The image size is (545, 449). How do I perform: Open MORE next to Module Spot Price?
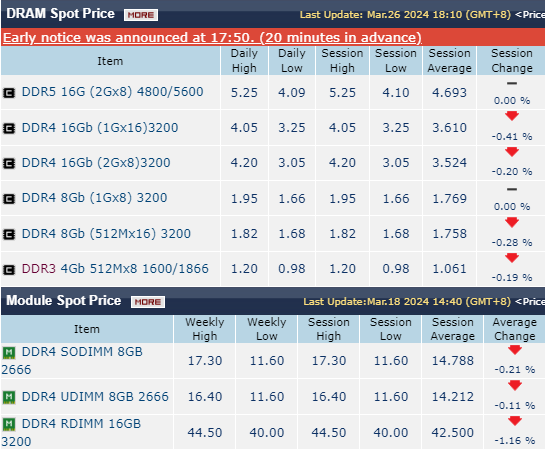pos(148,302)
